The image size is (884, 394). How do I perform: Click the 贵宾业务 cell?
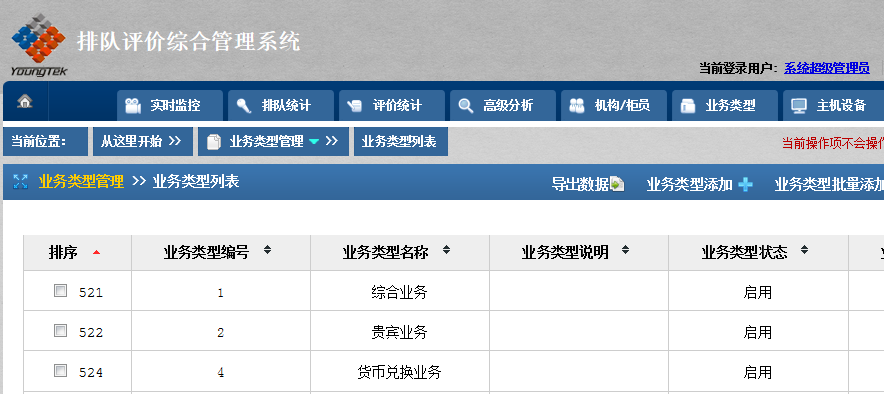click(x=400, y=332)
